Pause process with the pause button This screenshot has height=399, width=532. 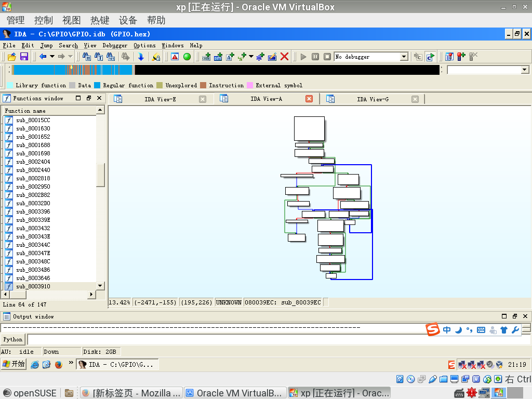click(315, 57)
